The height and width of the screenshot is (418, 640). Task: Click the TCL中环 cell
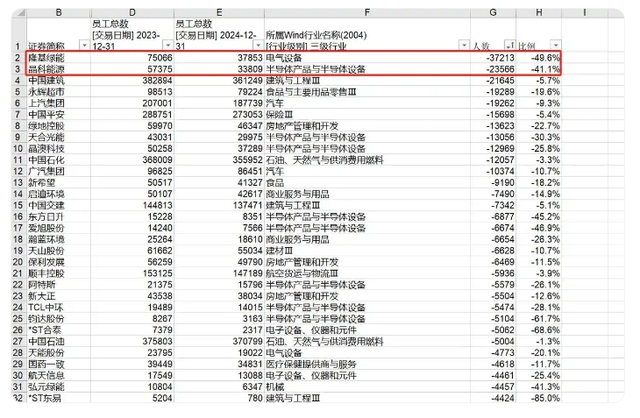[59, 307]
